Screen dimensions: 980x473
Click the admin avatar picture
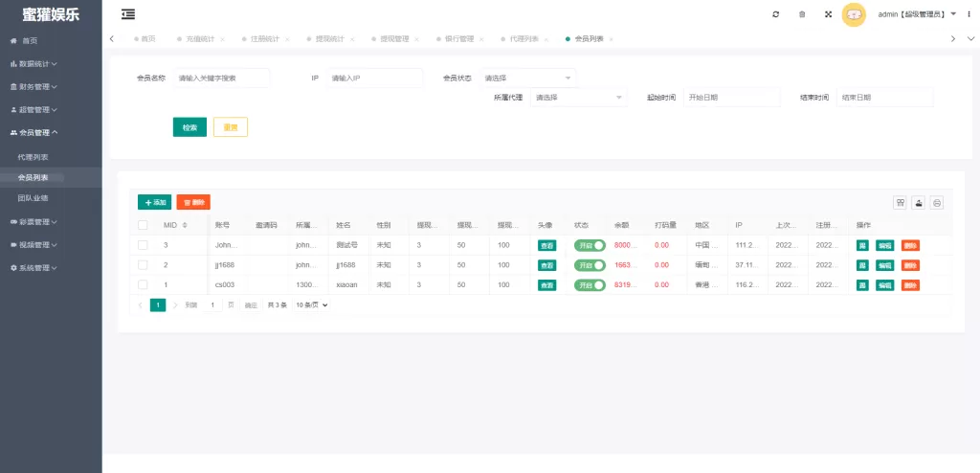853,14
